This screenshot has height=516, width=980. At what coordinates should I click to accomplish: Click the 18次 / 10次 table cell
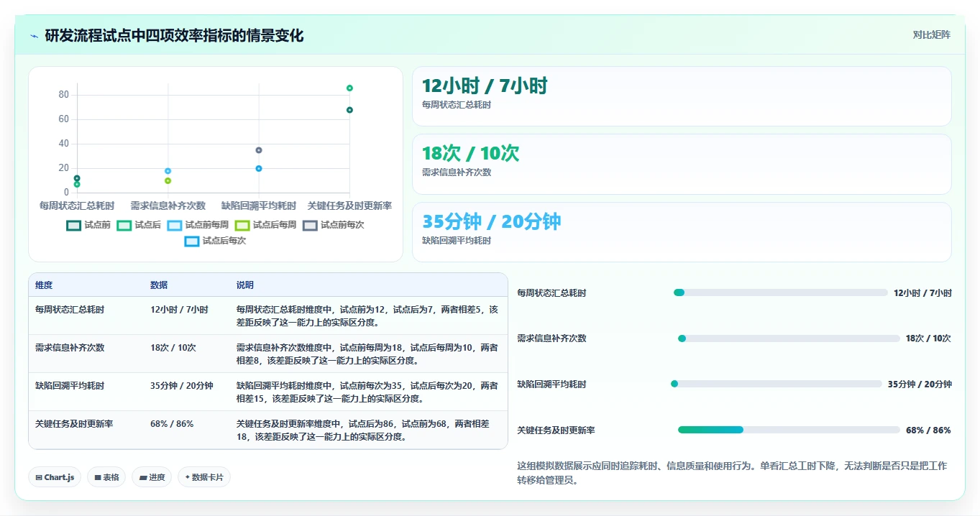tap(173, 348)
